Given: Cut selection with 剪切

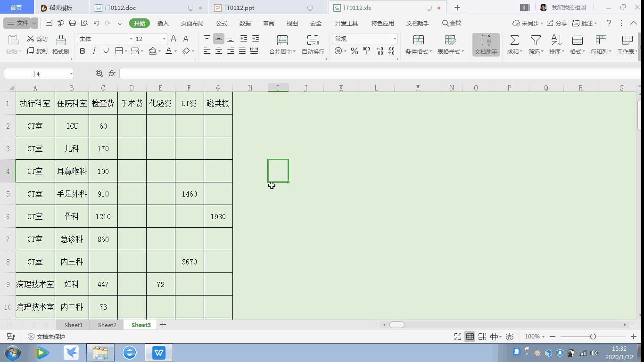Looking at the screenshot, I should (38, 39).
